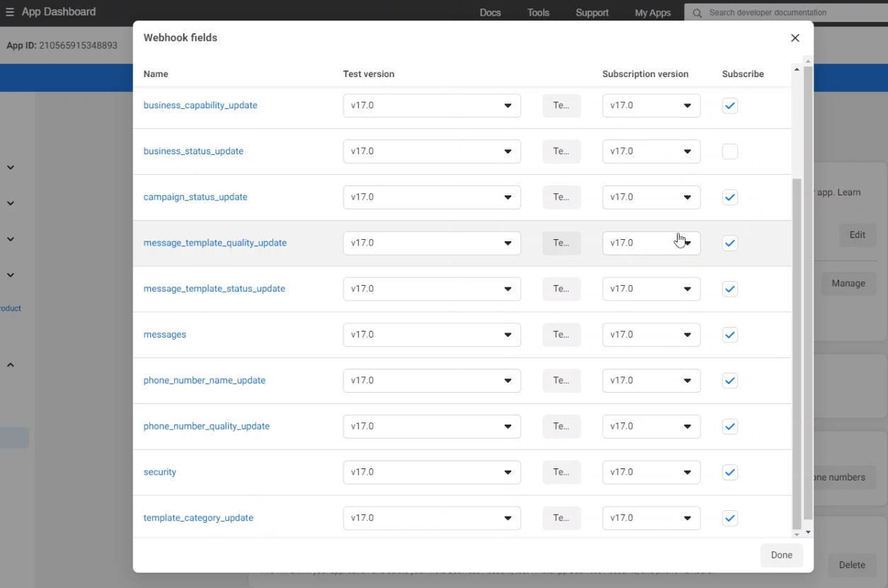Image resolution: width=888 pixels, height=588 pixels.
Task: Click the Edit button
Action: [857, 235]
